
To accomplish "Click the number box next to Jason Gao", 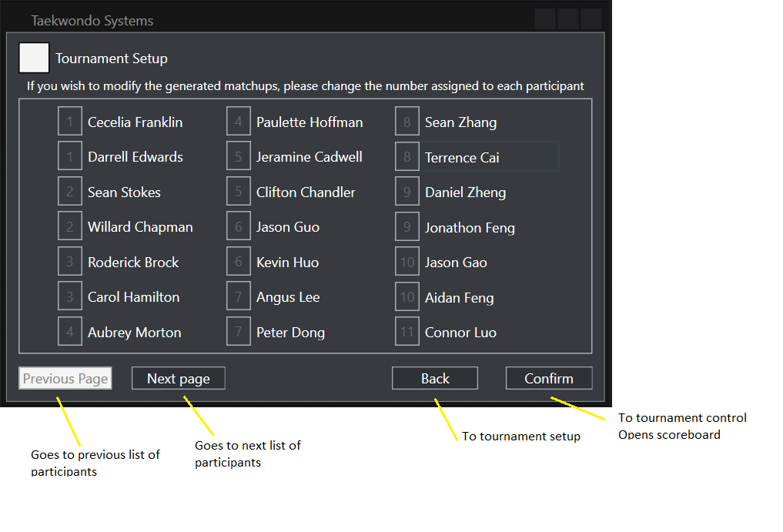I will (x=407, y=262).
